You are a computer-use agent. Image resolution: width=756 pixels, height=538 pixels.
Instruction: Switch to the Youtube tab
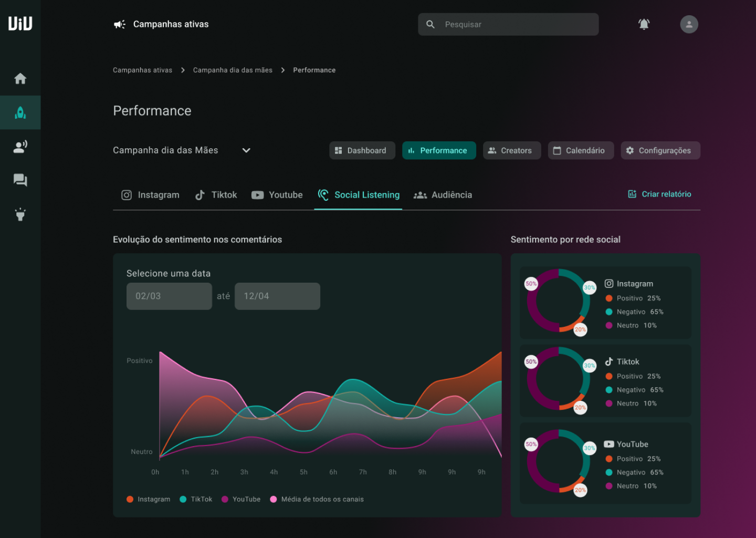(x=277, y=195)
